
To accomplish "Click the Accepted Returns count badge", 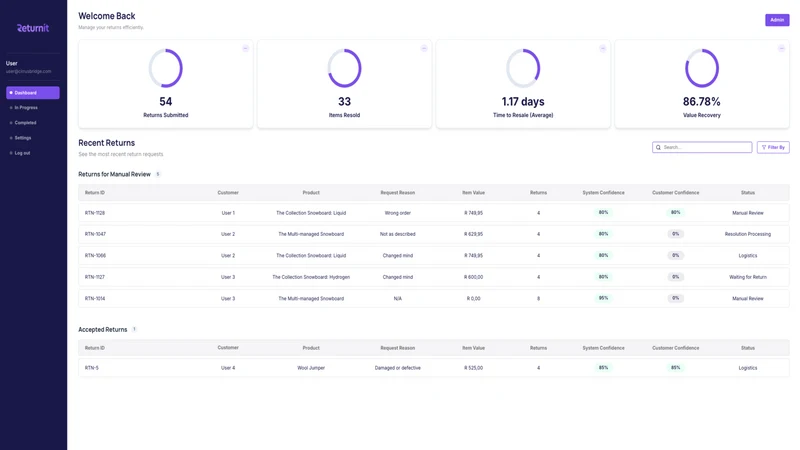I will (134, 330).
